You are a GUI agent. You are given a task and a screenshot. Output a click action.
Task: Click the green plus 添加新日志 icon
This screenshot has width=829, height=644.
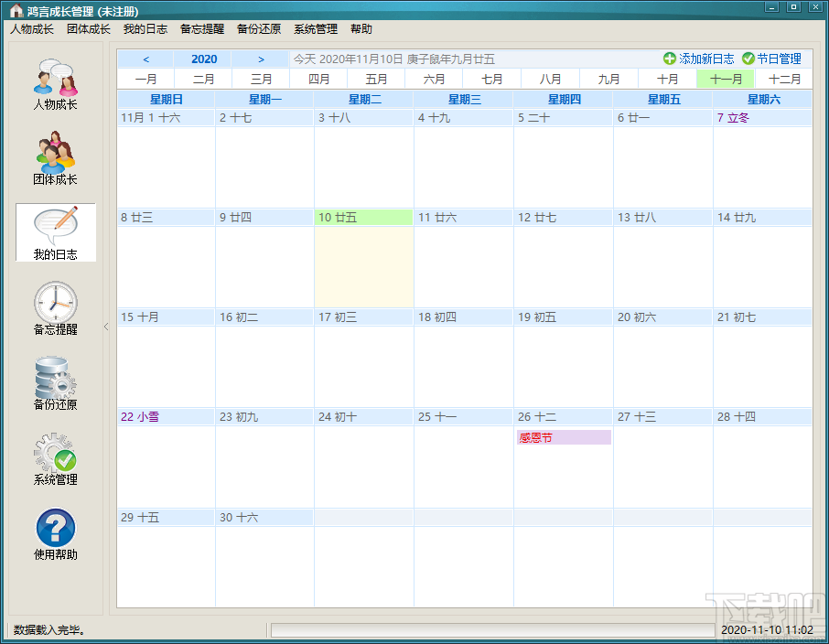(670, 59)
